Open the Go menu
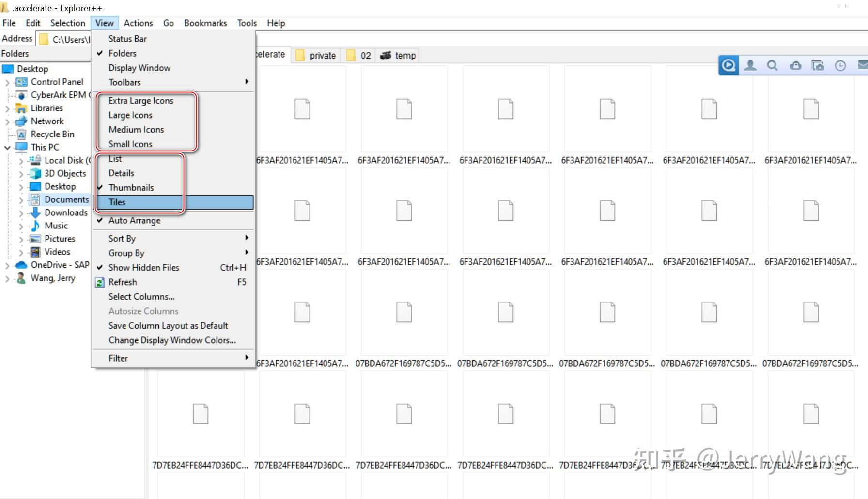Viewport: 868px width, 499px height. (169, 23)
